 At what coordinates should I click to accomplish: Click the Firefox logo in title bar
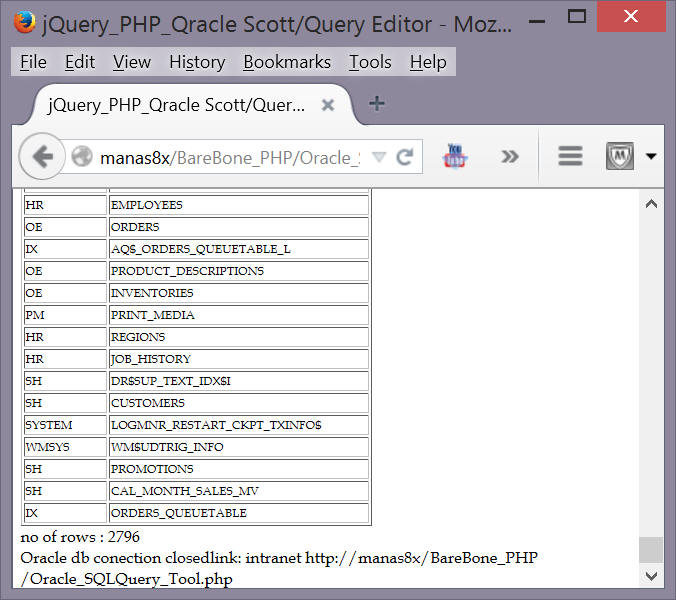pos(24,22)
